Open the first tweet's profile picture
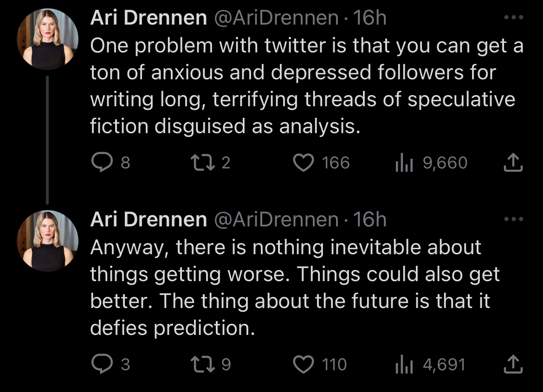Viewport: 543px width, 392px height. [47, 39]
